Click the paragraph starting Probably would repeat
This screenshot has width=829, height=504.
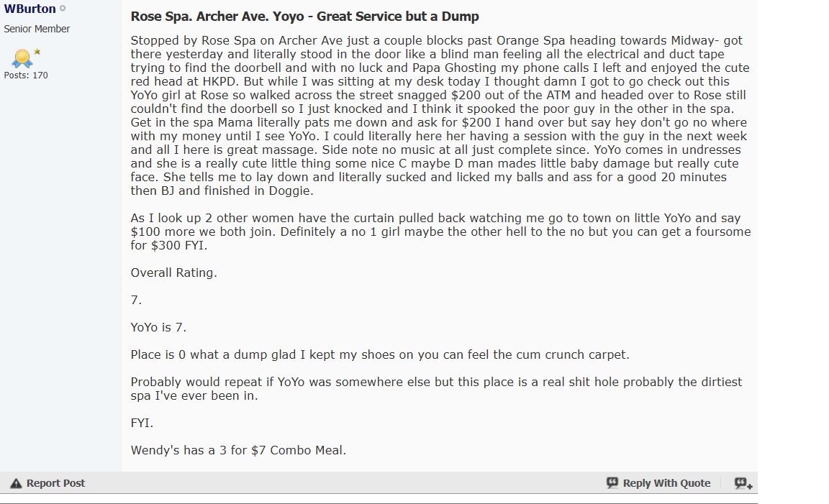coord(436,389)
